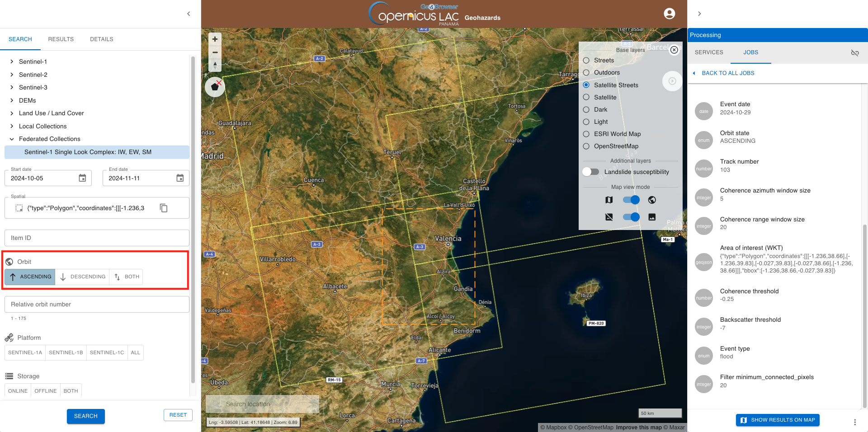The image size is (868, 432).
Task: Enable Landslide susceptibility layer
Action: point(591,172)
